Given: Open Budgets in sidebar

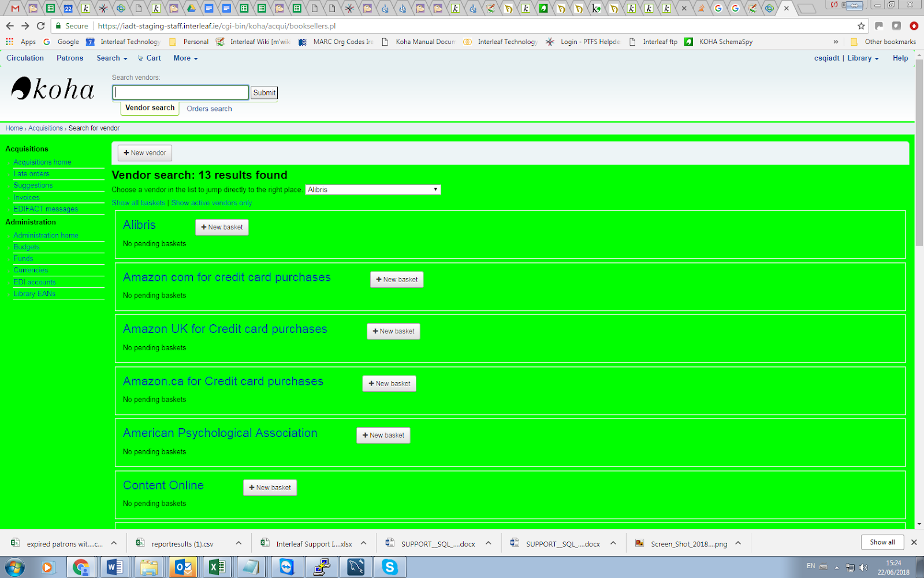Looking at the screenshot, I should click(x=27, y=247).
